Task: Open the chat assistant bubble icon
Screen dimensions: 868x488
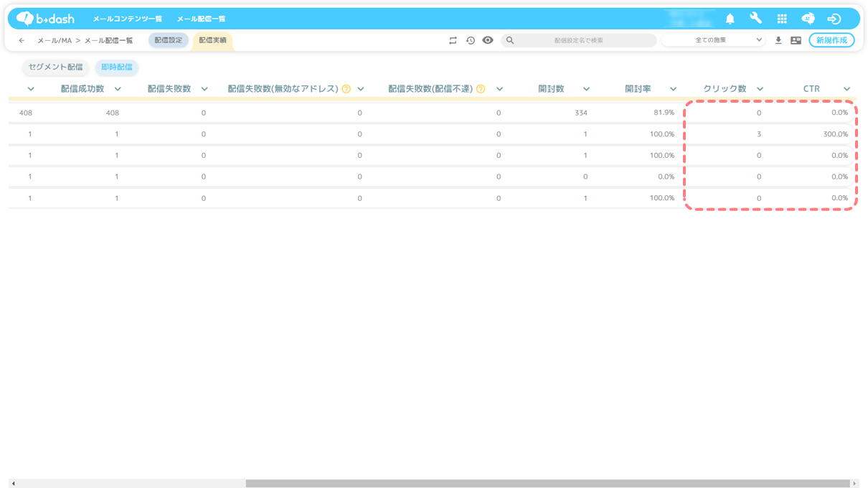Action: [x=808, y=19]
